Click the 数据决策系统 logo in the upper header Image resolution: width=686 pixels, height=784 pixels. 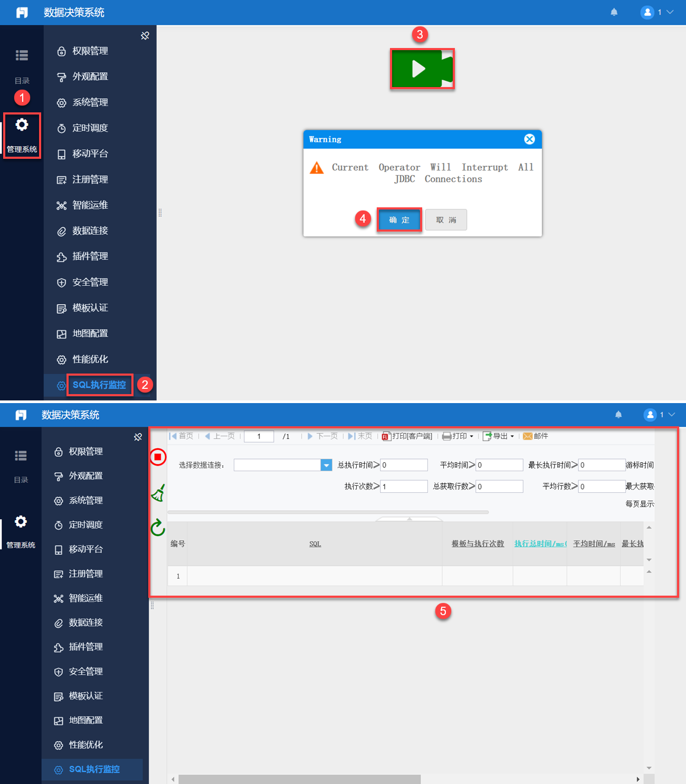pyautogui.click(x=22, y=12)
